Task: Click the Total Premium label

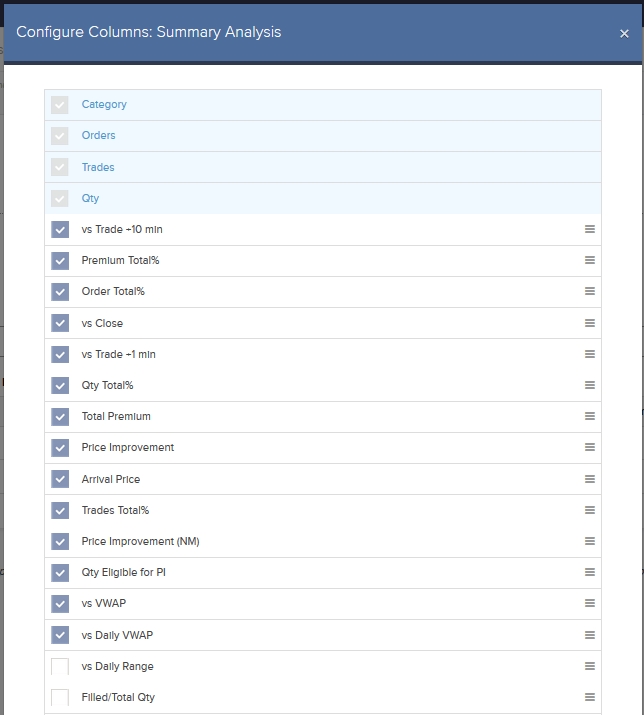Action: 116,416
